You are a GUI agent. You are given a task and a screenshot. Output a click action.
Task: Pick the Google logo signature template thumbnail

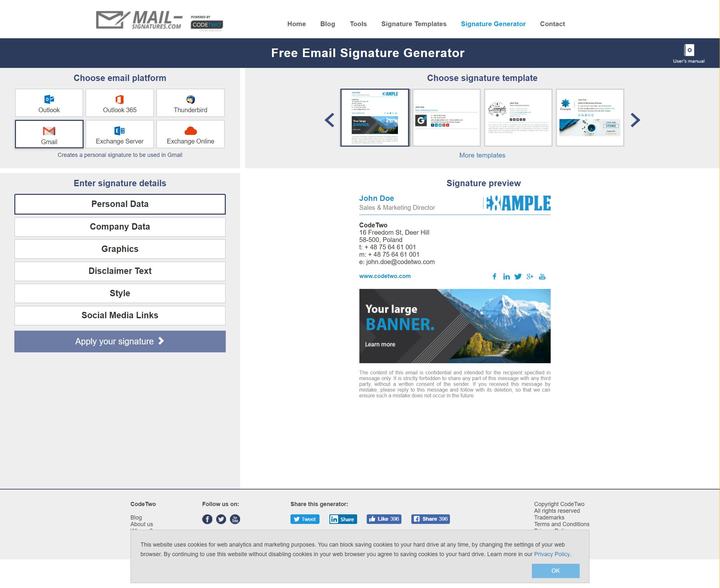pyautogui.click(x=446, y=118)
